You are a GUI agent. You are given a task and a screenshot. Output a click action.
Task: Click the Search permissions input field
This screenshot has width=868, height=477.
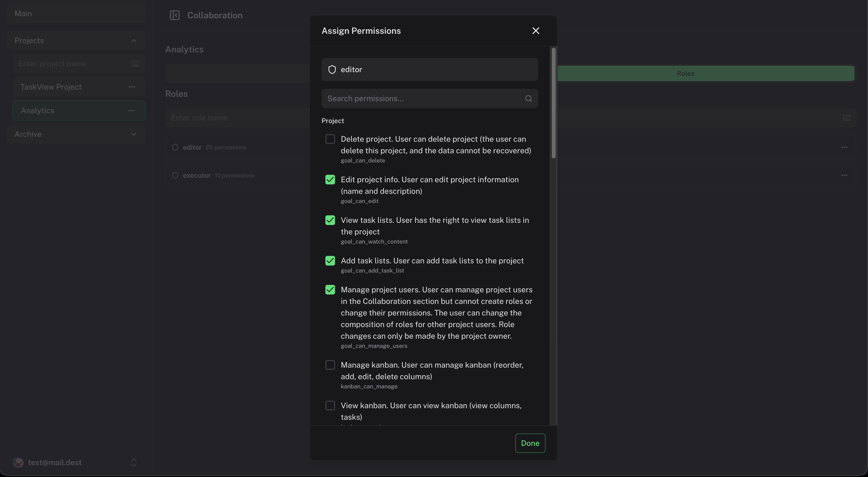404,98
